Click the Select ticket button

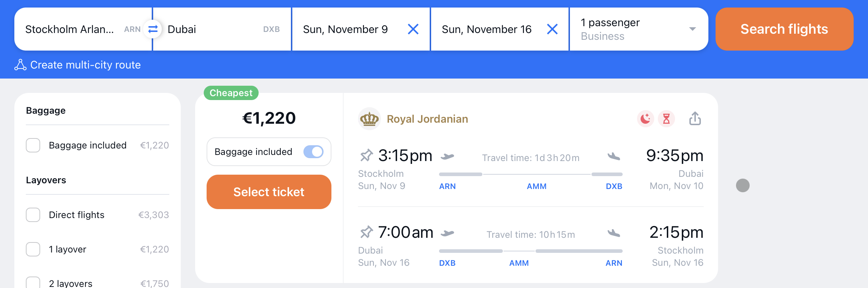(x=269, y=192)
